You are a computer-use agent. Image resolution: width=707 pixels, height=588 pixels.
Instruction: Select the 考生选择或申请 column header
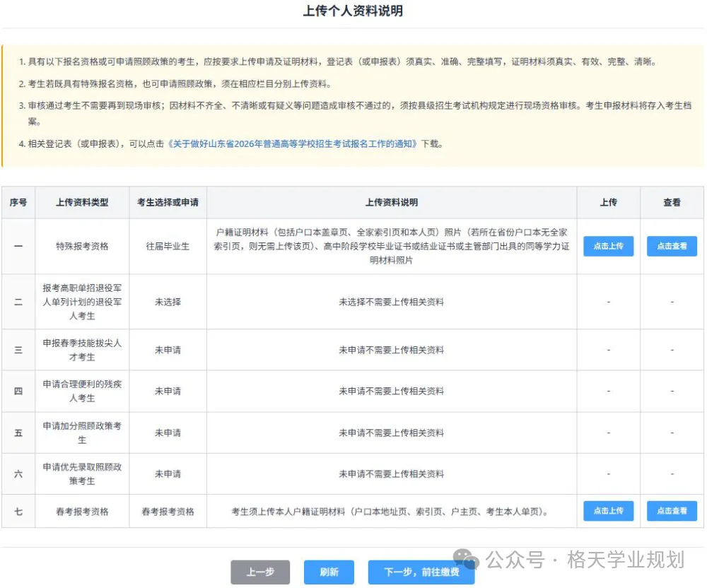point(168,202)
